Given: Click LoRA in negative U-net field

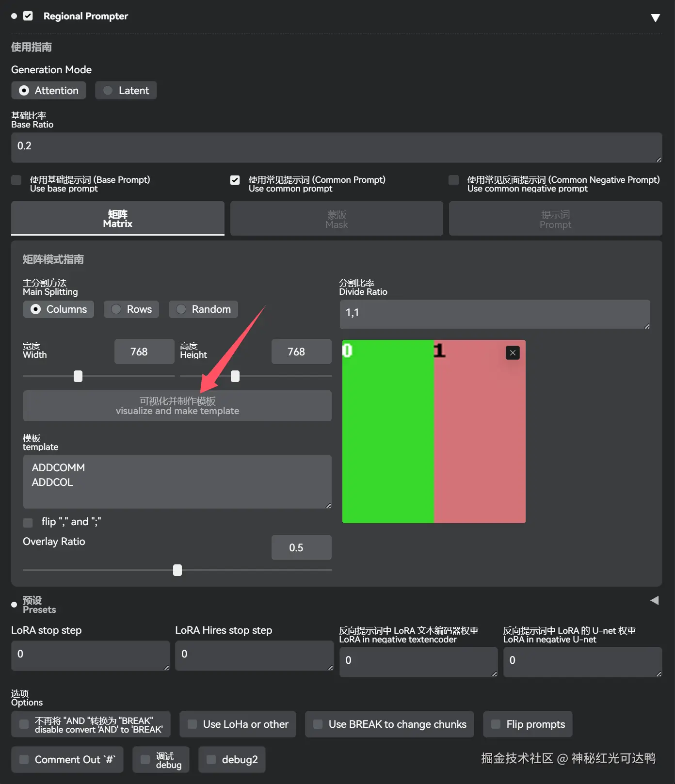Looking at the screenshot, I should [x=583, y=662].
